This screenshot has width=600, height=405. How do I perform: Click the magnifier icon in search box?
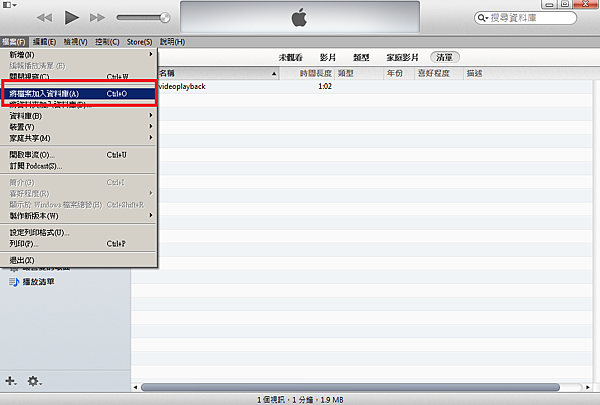[x=483, y=18]
